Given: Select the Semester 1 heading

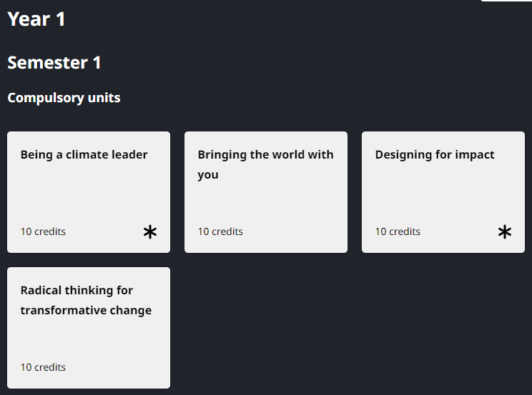Looking at the screenshot, I should (x=54, y=63).
